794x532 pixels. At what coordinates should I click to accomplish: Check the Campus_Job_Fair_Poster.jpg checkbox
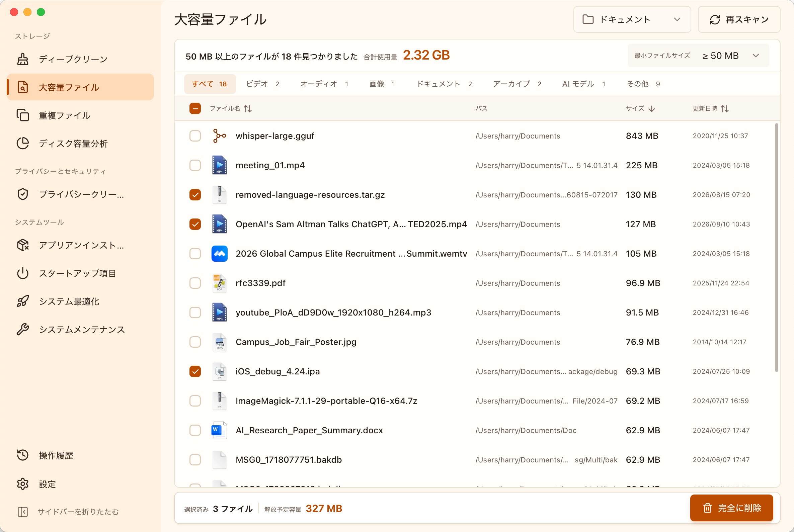coord(195,342)
